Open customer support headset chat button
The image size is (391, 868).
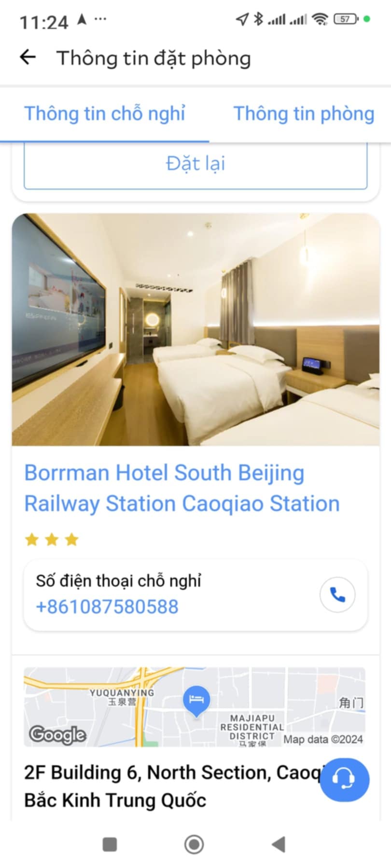click(344, 780)
